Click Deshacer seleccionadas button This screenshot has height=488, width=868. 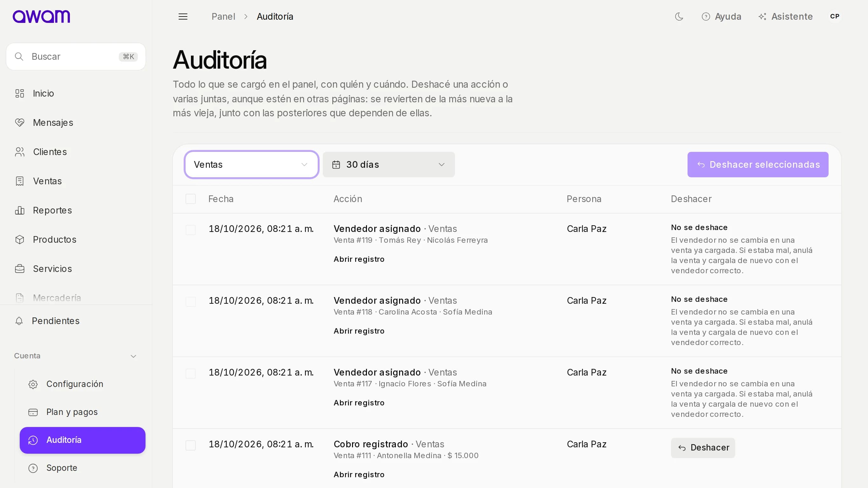[x=758, y=165]
